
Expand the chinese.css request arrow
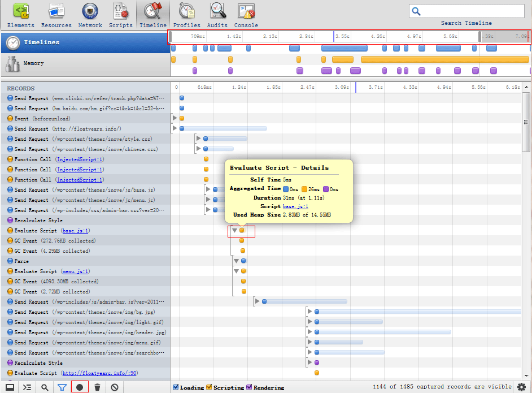[199, 149]
